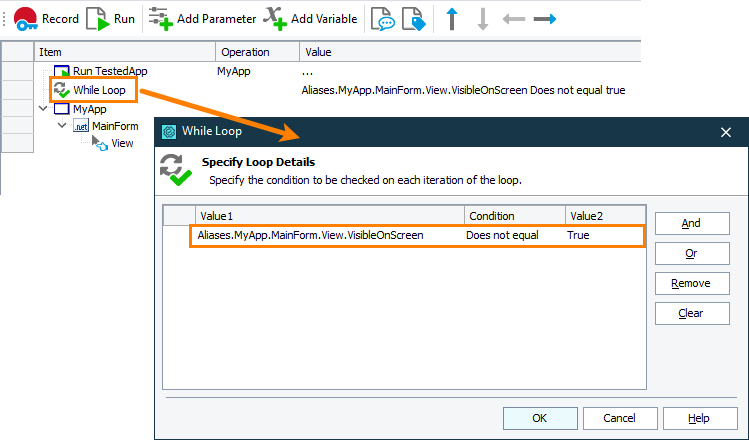Run the keyword test
Screen dimensions: 749x440
(111, 18)
